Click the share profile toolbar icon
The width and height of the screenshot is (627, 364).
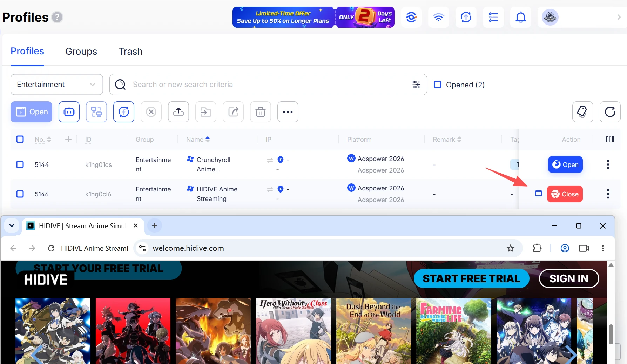click(x=233, y=112)
